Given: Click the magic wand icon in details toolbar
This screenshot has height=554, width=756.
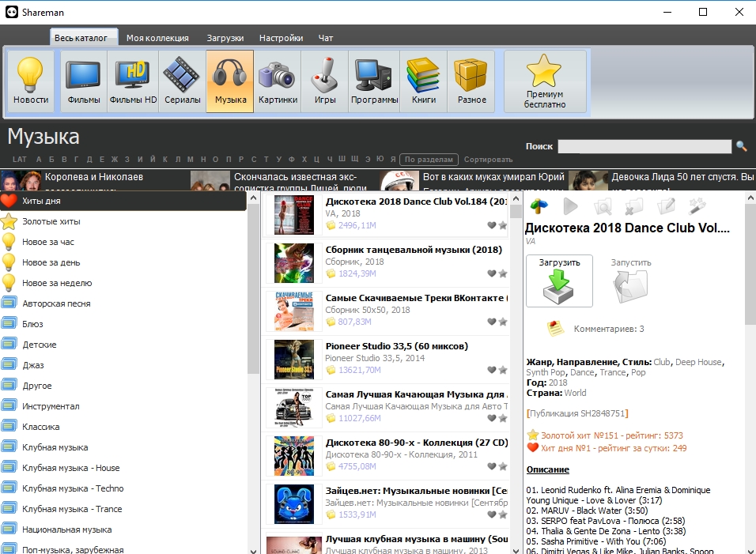Looking at the screenshot, I should click(697, 205).
